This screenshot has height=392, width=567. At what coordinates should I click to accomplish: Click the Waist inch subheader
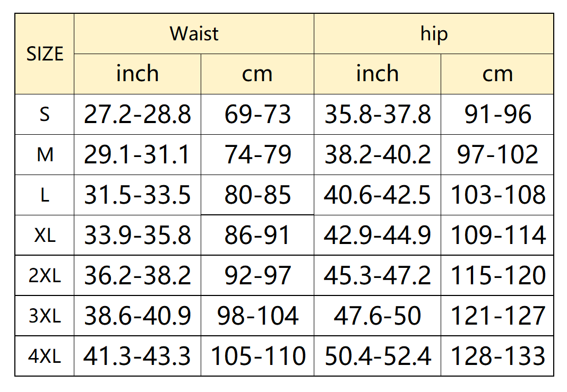pos(138,74)
